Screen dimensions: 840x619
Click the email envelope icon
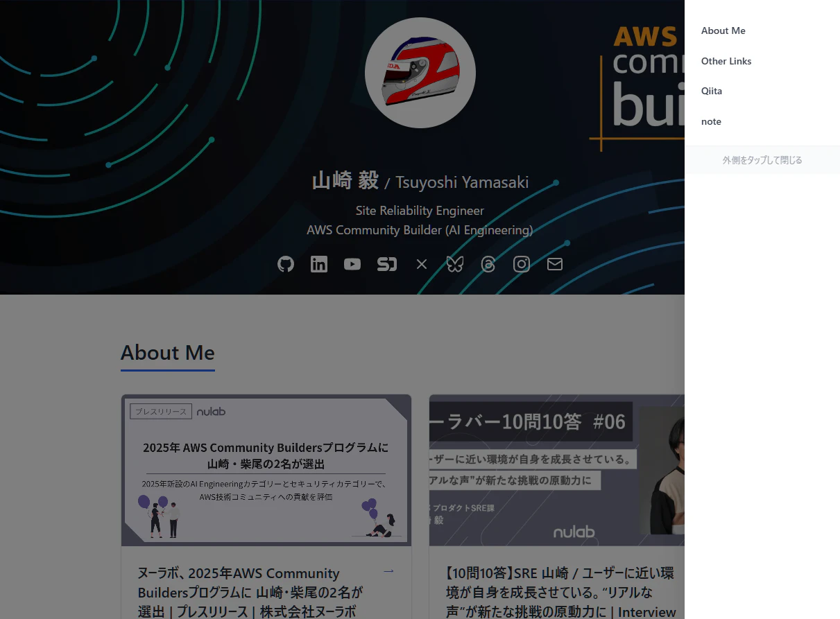point(555,264)
